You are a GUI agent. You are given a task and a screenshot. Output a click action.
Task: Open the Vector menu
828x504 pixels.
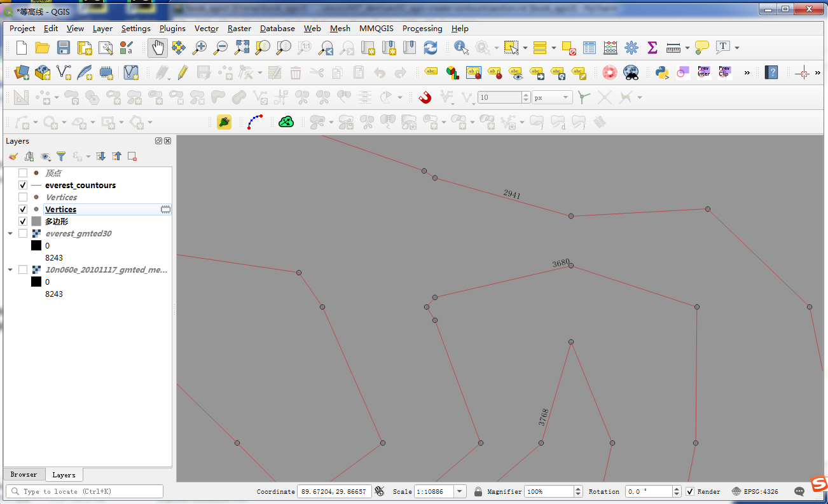pos(207,29)
